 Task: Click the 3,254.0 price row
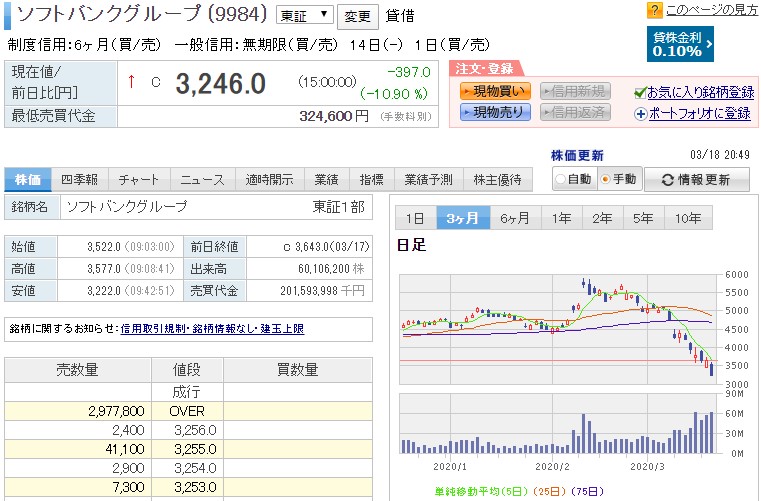(188, 468)
